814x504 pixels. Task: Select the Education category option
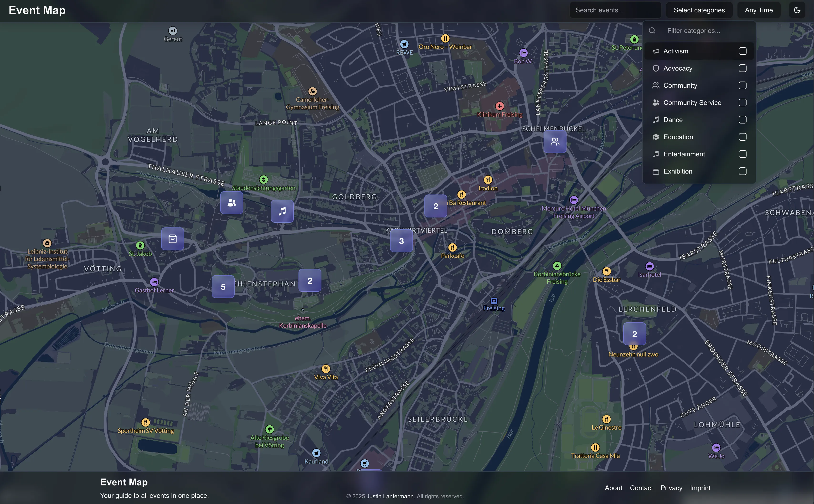pyautogui.click(x=678, y=137)
